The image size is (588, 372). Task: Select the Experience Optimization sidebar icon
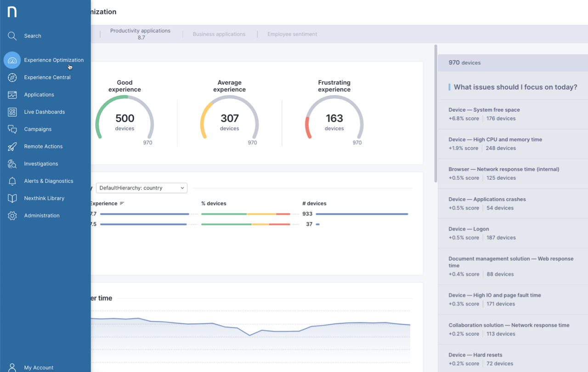[12, 60]
